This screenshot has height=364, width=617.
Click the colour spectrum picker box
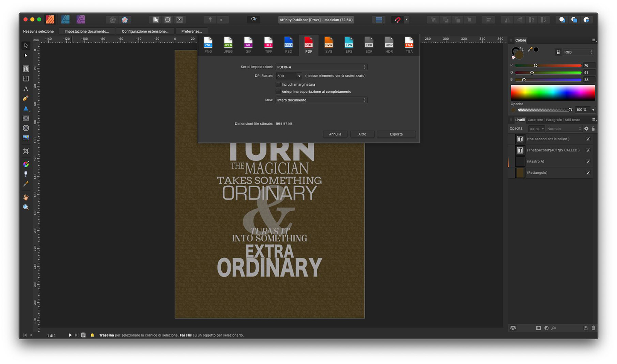tap(553, 93)
